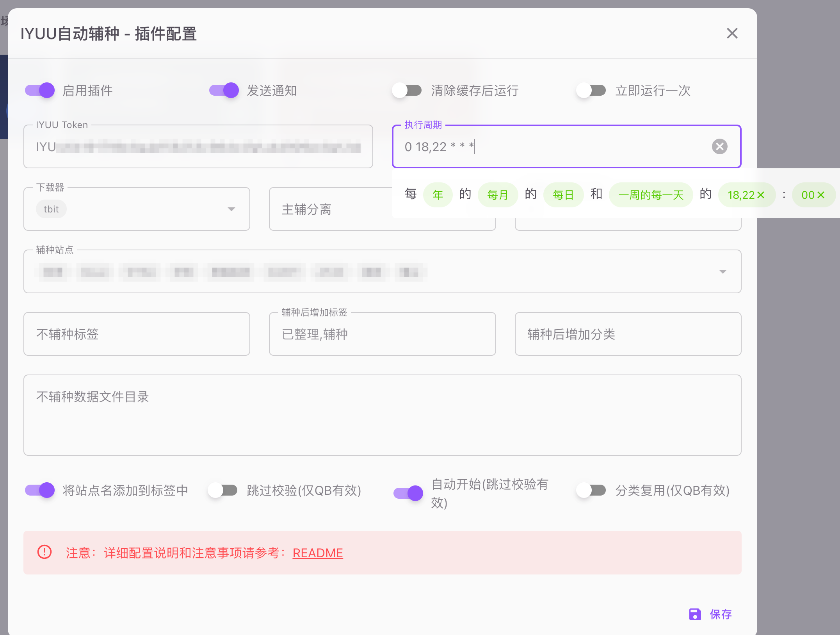
Task: Select the 每月 period chip
Action: [x=498, y=195]
